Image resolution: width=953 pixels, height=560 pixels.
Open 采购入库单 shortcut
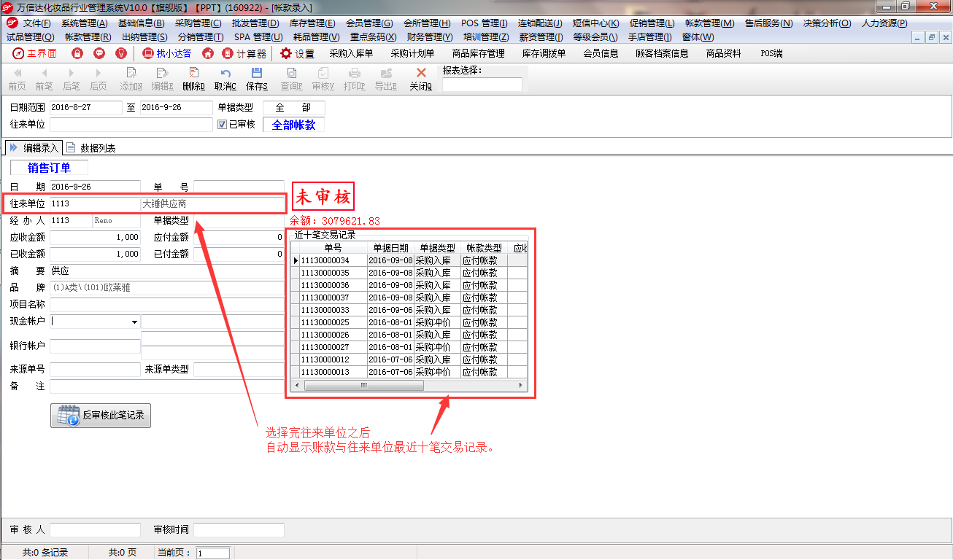click(351, 53)
